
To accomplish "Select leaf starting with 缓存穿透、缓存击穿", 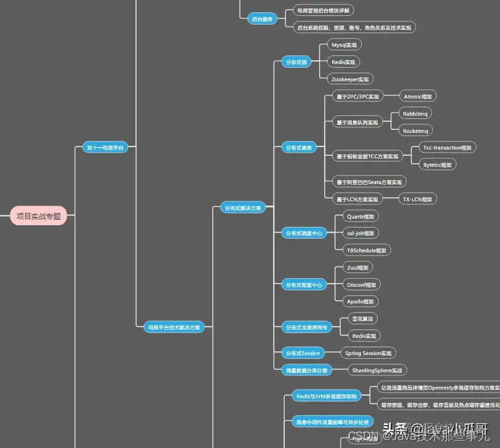I will click(x=438, y=404).
